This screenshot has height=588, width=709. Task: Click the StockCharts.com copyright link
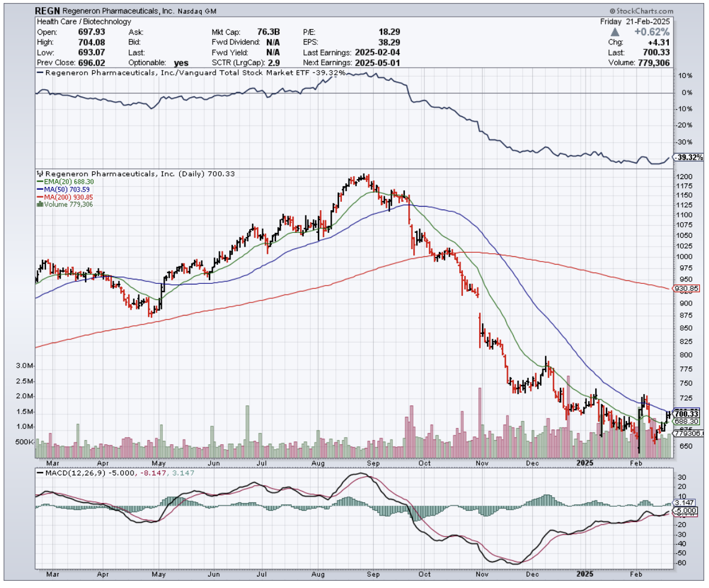(x=641, y=11)
